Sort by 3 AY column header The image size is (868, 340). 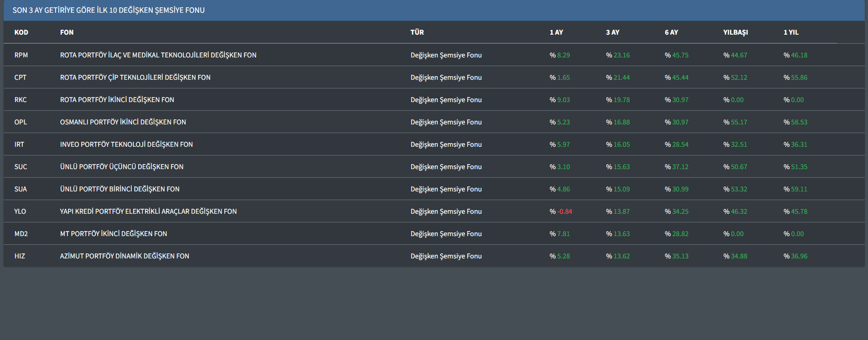(x=612, y=32)
